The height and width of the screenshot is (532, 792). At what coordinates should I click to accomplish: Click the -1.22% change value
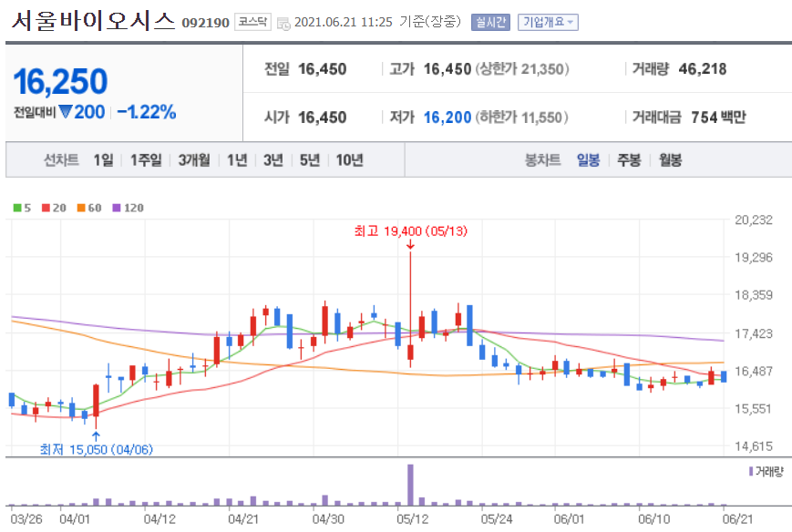click(147, 111)
